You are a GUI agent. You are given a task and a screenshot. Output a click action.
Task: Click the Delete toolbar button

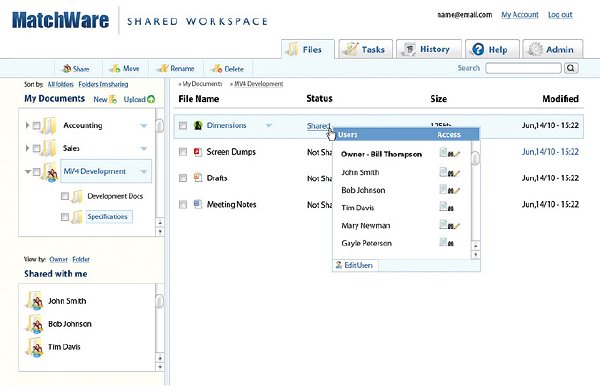click(228, 69)
